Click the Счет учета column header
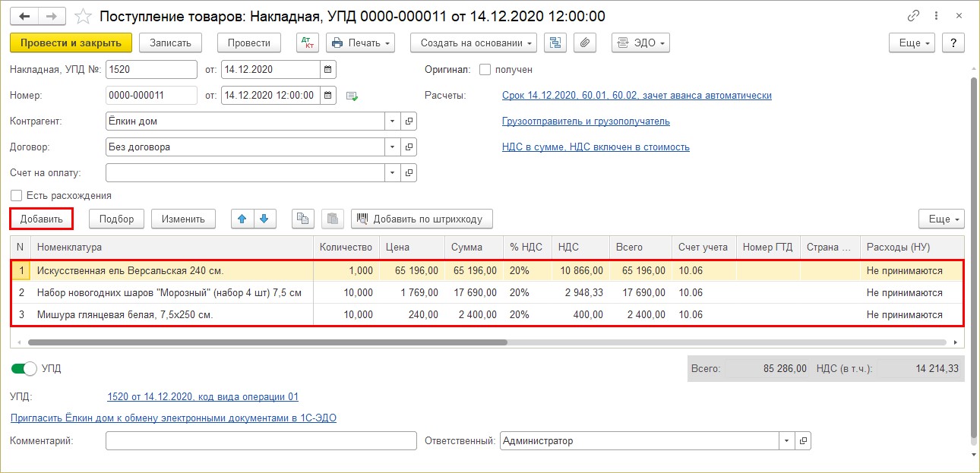This screenshot has height=473, width=980. click(x=704, y=247)
